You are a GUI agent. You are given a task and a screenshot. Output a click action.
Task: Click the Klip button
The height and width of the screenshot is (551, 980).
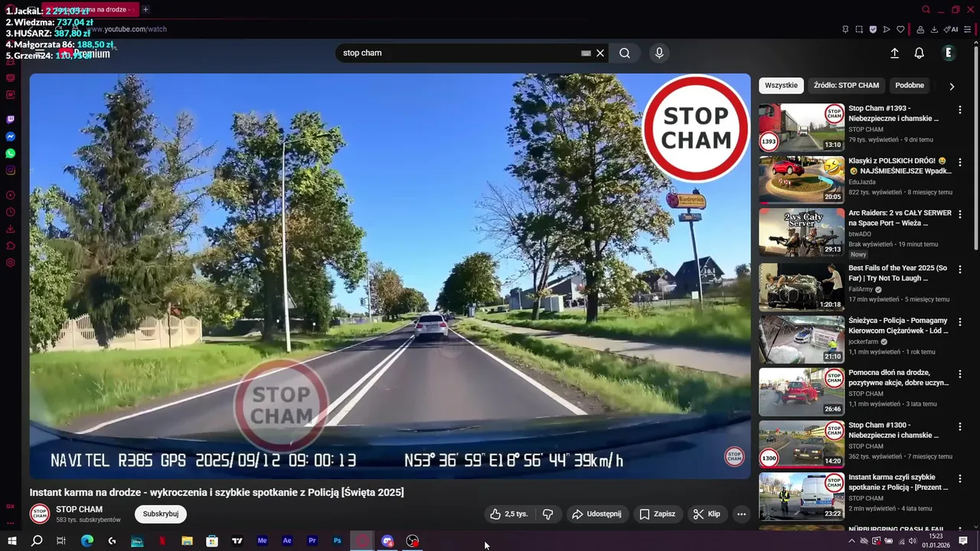(707, 514)
